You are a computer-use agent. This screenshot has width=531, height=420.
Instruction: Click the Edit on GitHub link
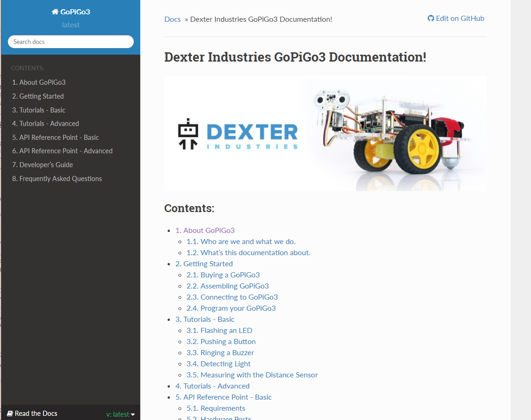click(x=456, y=18)
